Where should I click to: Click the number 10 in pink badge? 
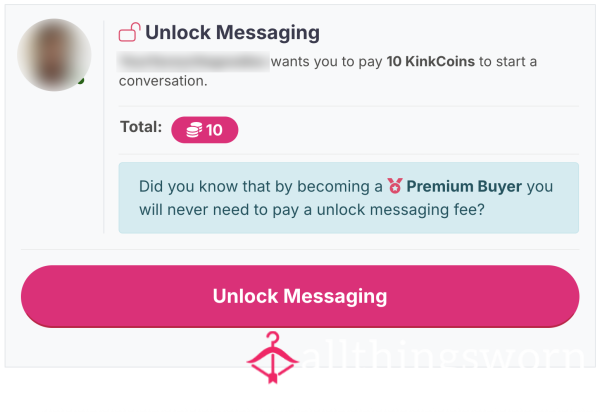click(x=214, y=130)
